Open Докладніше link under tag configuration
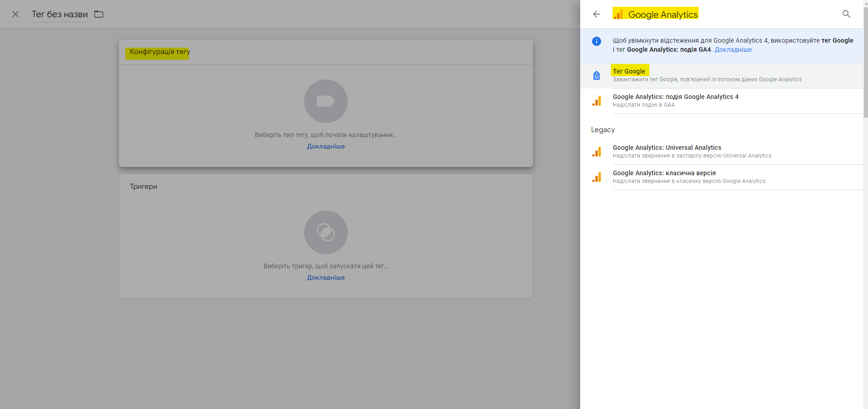The width and height of the screenshot is (868, 409). 326,146
